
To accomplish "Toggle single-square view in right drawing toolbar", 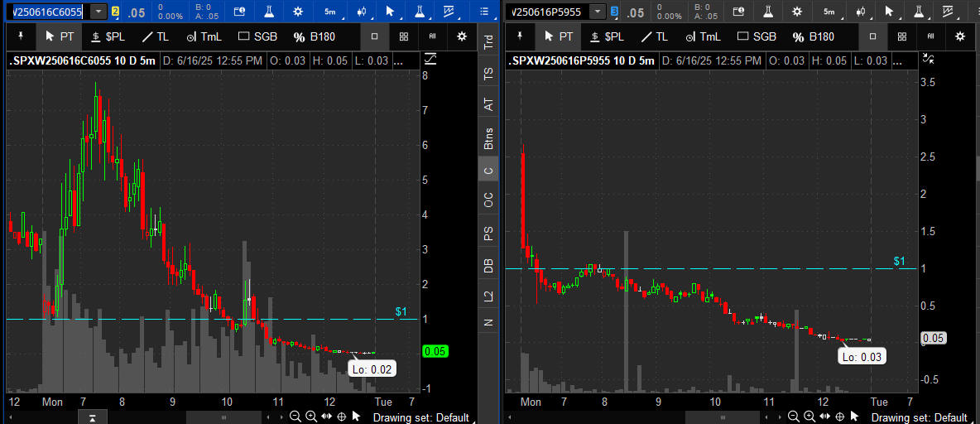I will pos(872,36).
